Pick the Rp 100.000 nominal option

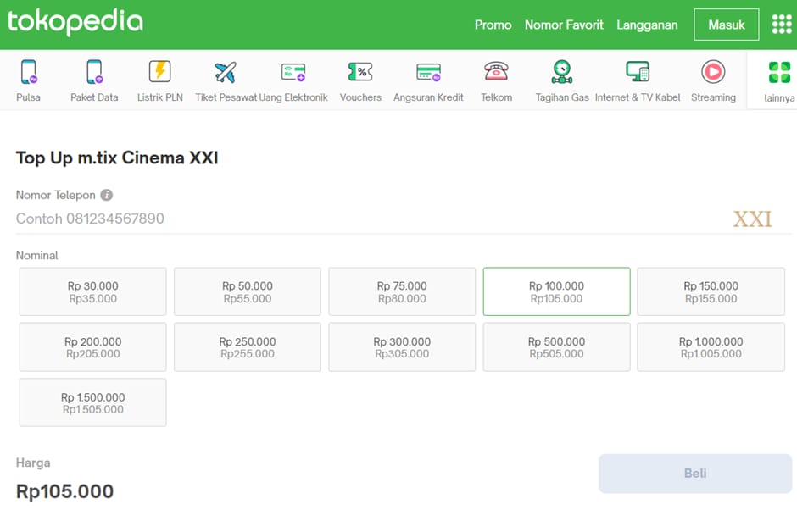coord(556,292)
